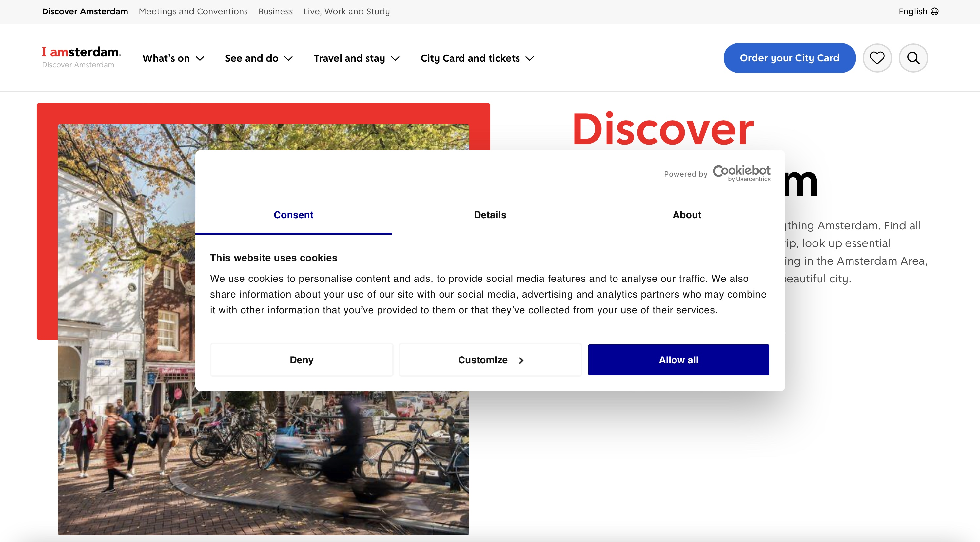Click the heart favorites icon
This screenshot has height=542, width=980.
coord(877,58)
